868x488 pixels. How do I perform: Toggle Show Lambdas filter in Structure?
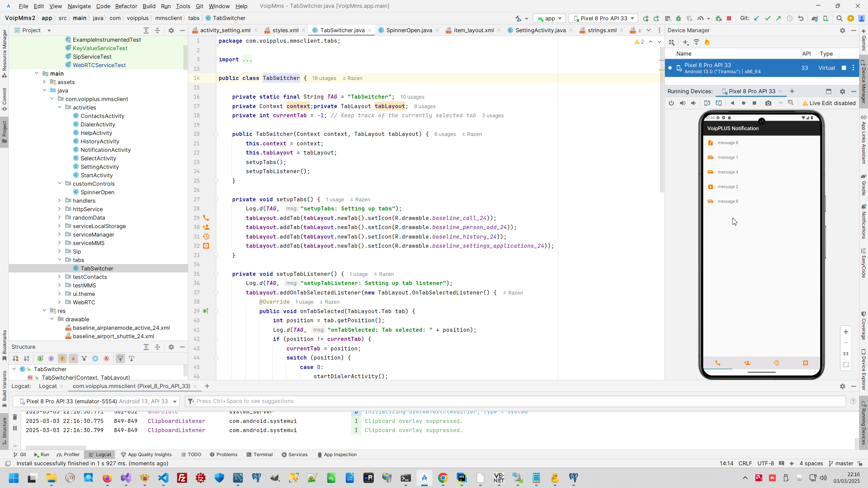pyautogui.click(x=106, y=359)
